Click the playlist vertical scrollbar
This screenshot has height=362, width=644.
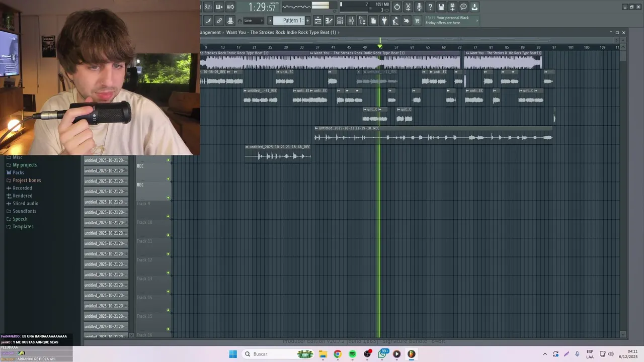point(623,191)
